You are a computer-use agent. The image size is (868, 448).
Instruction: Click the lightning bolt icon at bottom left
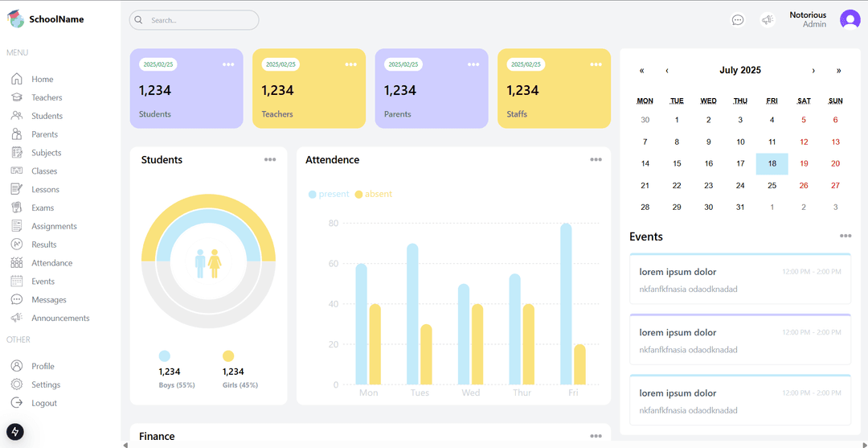click(x=15, y=432)
